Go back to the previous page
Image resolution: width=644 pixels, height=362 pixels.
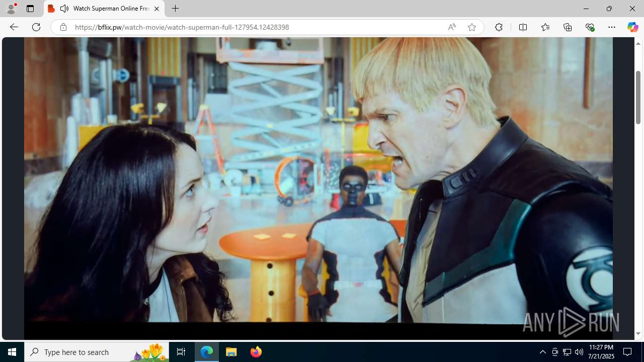point(14,27)
